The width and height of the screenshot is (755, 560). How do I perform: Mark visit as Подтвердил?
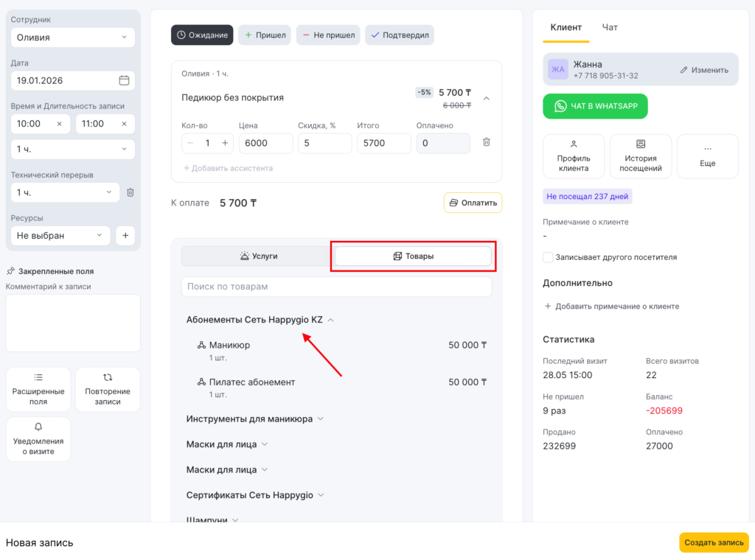[x=399, y=35]
